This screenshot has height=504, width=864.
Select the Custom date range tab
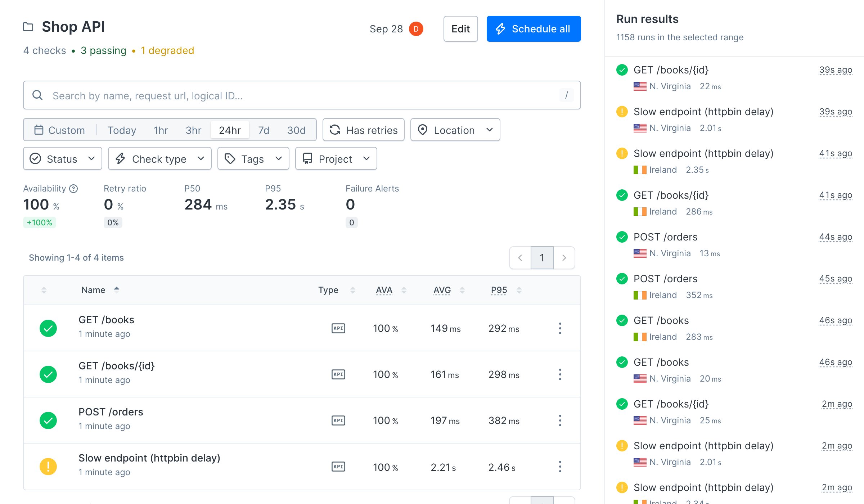coord(60,130)
